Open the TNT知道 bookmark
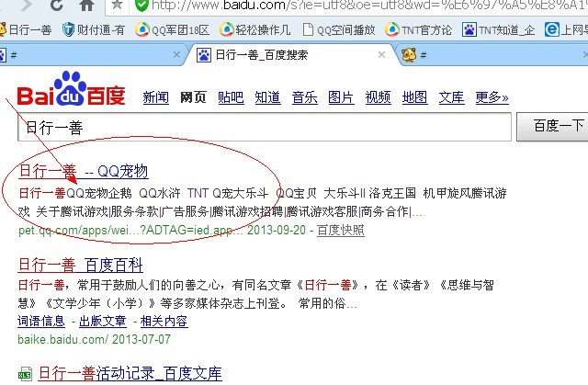This screenshot has height=385, width=588. (x=499, y=29)
